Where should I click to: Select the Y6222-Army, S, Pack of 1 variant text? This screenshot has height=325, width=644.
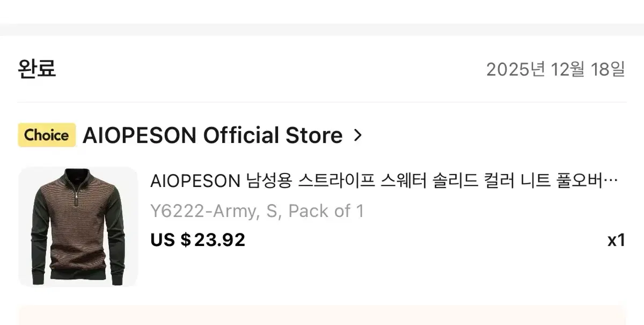(x=258, y=211)
